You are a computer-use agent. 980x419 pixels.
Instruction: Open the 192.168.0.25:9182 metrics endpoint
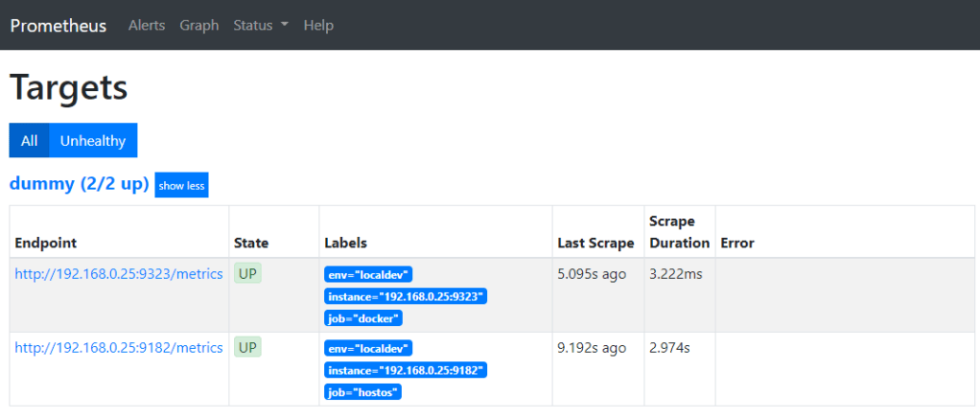click(x=119, y=348)
